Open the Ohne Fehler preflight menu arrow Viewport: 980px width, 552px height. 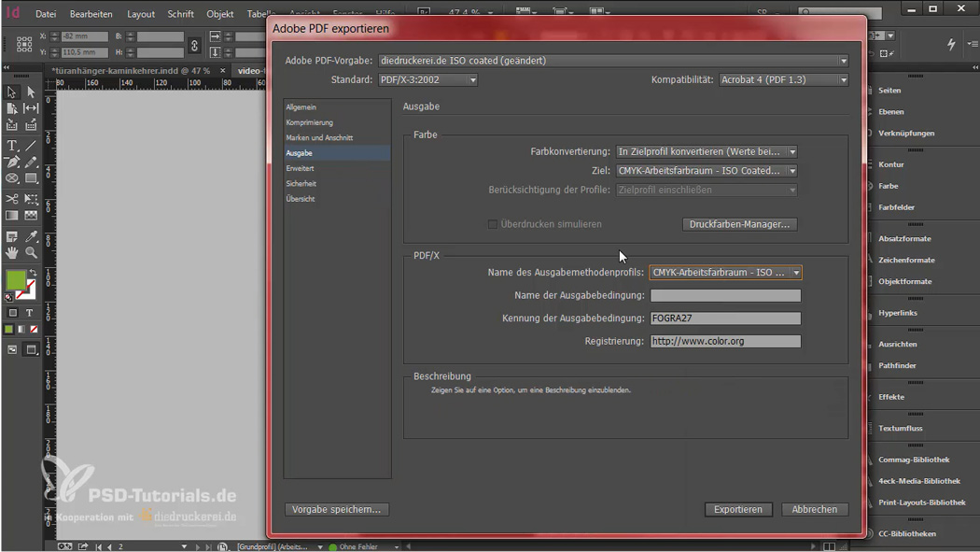click(x=397, y=547)
